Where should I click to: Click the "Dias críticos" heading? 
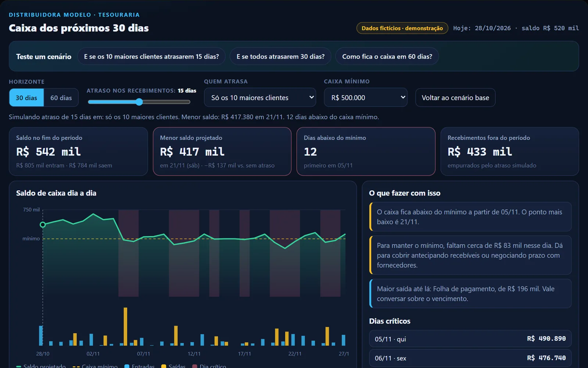(390, 321)
